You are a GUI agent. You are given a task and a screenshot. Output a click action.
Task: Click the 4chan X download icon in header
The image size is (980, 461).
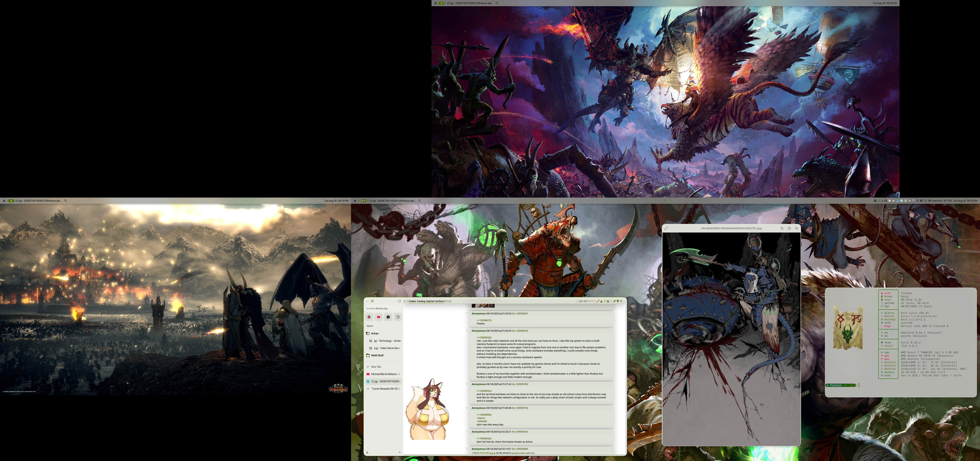coord(601,301)
